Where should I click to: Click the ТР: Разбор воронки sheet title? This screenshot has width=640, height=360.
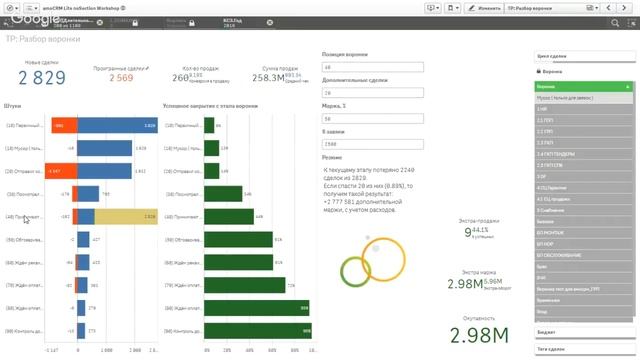43,39
